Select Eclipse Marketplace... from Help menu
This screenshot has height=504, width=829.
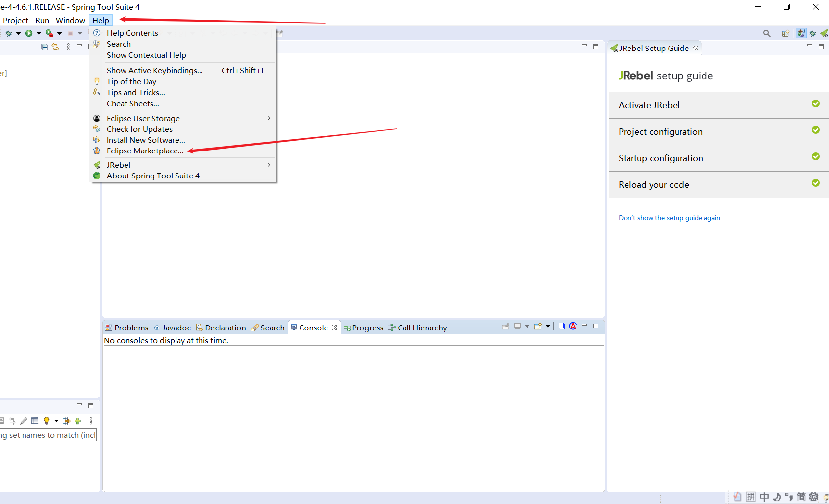tap(145, 151)
